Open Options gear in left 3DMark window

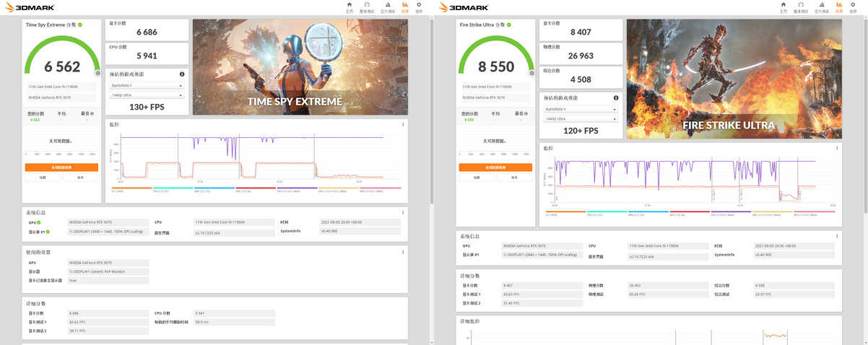tap(419, 7)
